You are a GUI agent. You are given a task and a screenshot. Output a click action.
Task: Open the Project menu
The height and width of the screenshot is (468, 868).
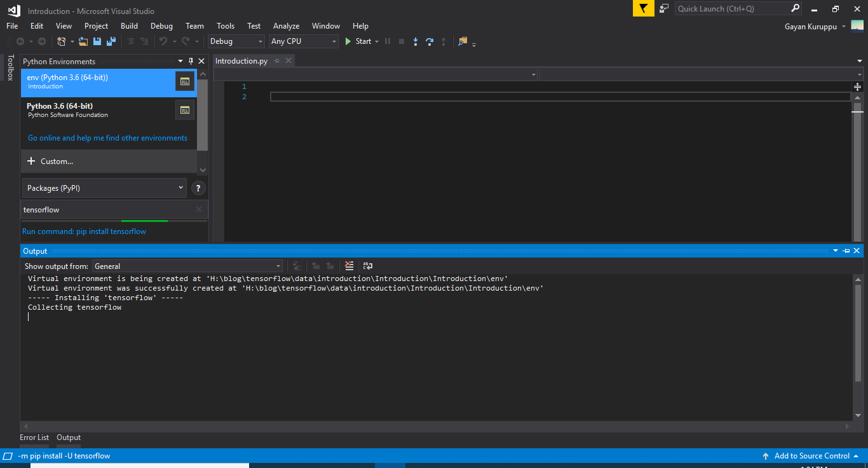[96, 26]
